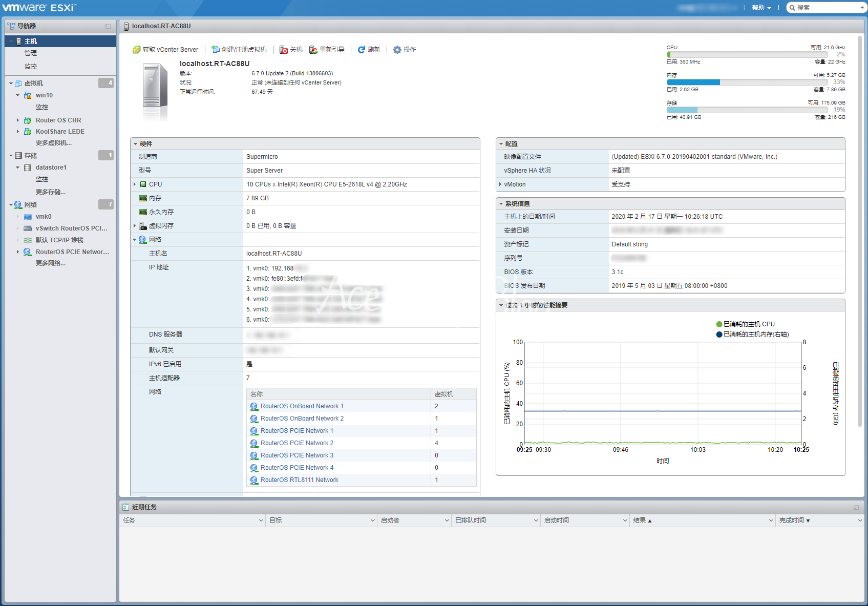Screen dimensions: 868x606
Task: Collapse the win10 tree node
Action: (17, 95)
